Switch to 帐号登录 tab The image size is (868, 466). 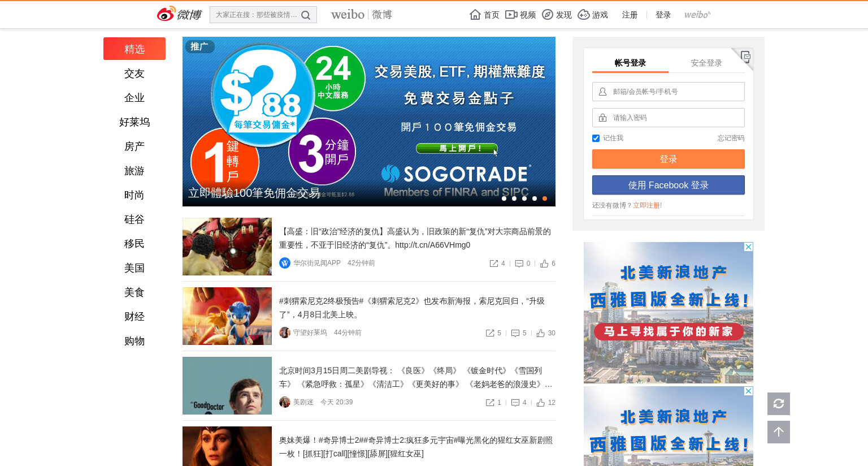point(630,63)
